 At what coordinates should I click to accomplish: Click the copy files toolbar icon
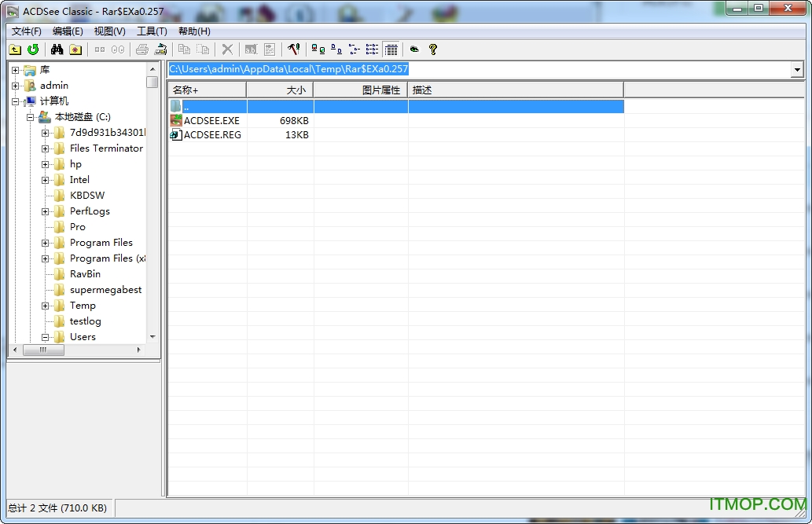(184, 49)
